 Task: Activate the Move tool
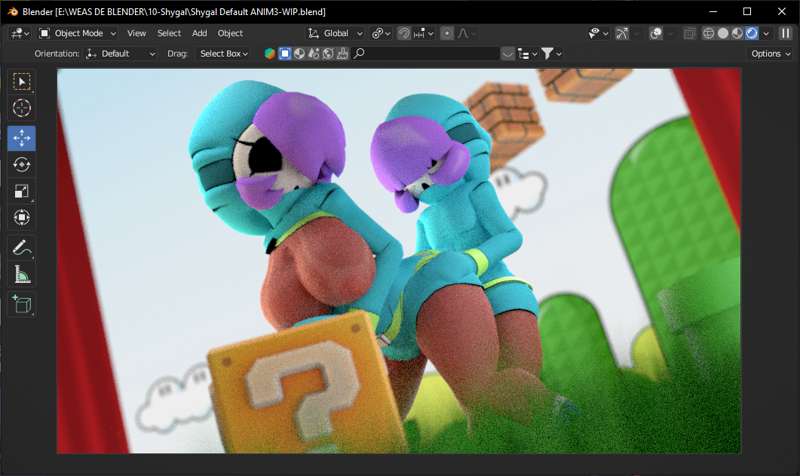pos(21,137)
